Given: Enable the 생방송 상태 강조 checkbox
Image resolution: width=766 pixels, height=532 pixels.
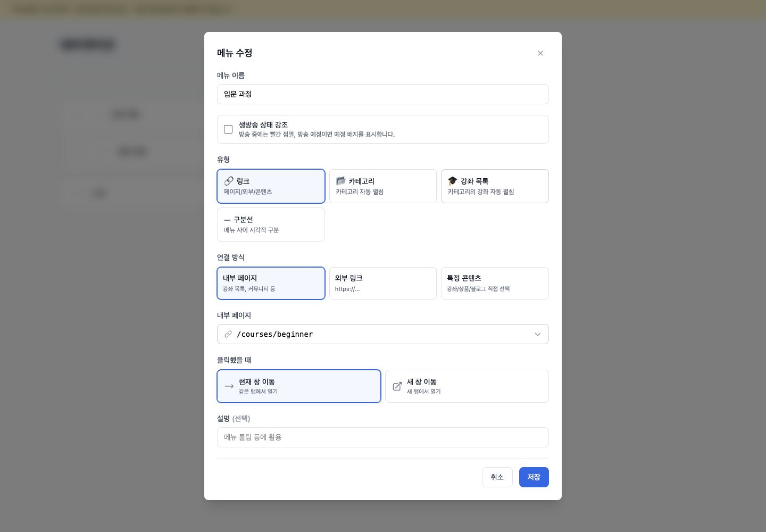Looking at the screenshot, I should [228, 129].
